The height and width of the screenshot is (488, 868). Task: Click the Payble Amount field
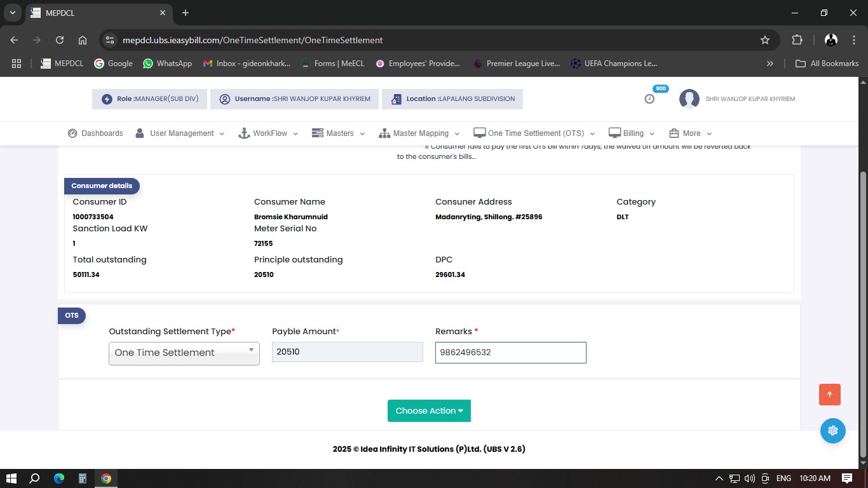[x=347, y=352]
